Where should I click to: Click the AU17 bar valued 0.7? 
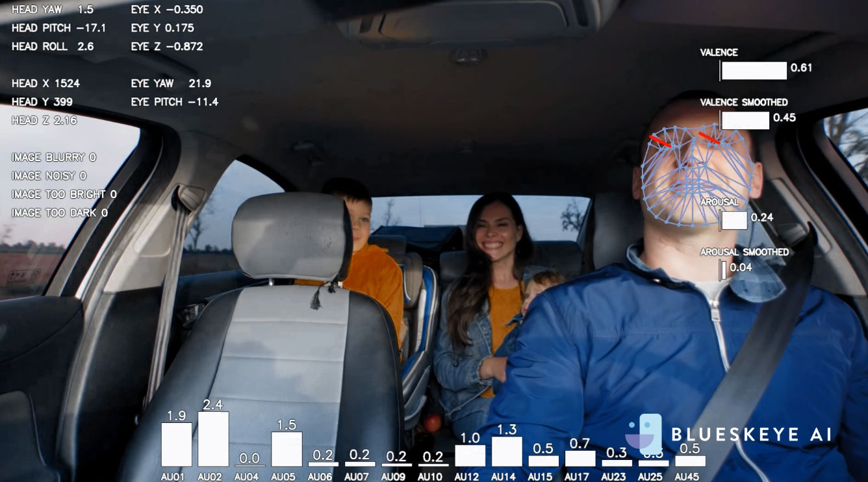[x=580, y=459]
